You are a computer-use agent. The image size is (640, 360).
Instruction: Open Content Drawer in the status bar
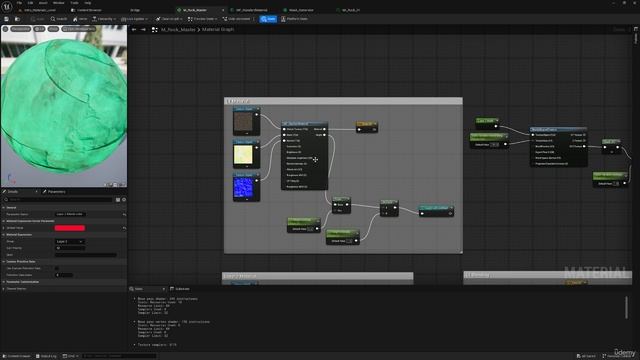coord(16,356)
